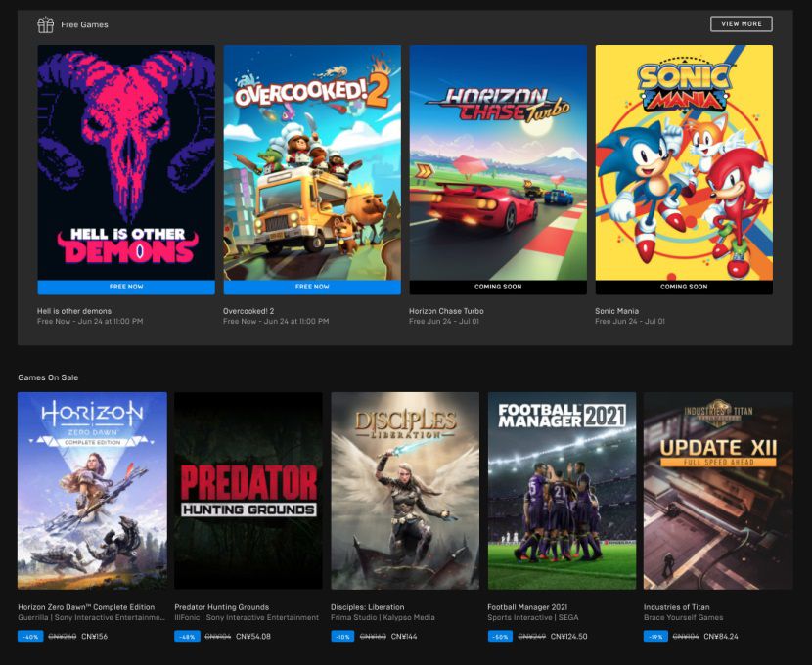Click the free date line under 'Overcooked! 2'

coord(276,322)
